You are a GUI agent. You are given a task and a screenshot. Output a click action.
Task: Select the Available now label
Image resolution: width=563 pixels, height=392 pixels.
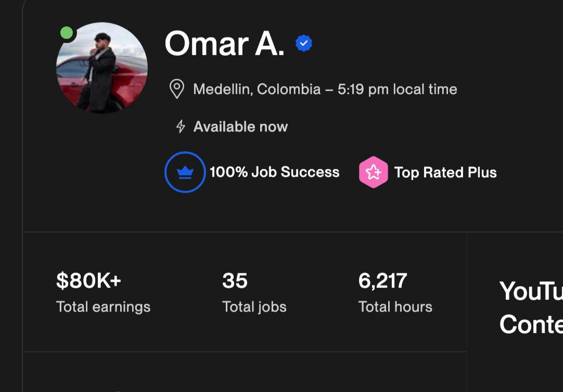tap(240, 127)
